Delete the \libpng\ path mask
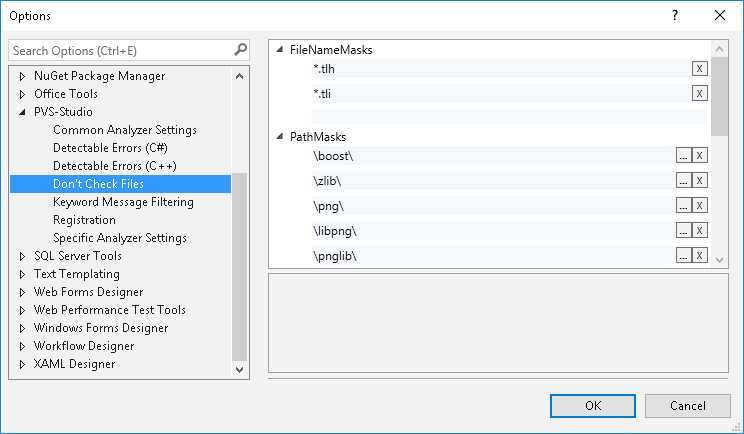Image resolution: width=744 pixels, height=434 pixels. click(700, 231)
